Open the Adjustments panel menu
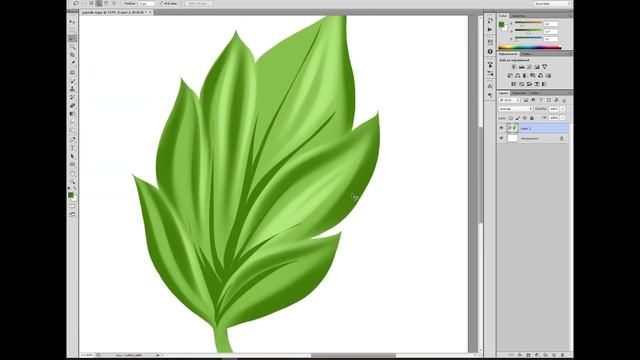The image size is (640, 360). [570, 54]
